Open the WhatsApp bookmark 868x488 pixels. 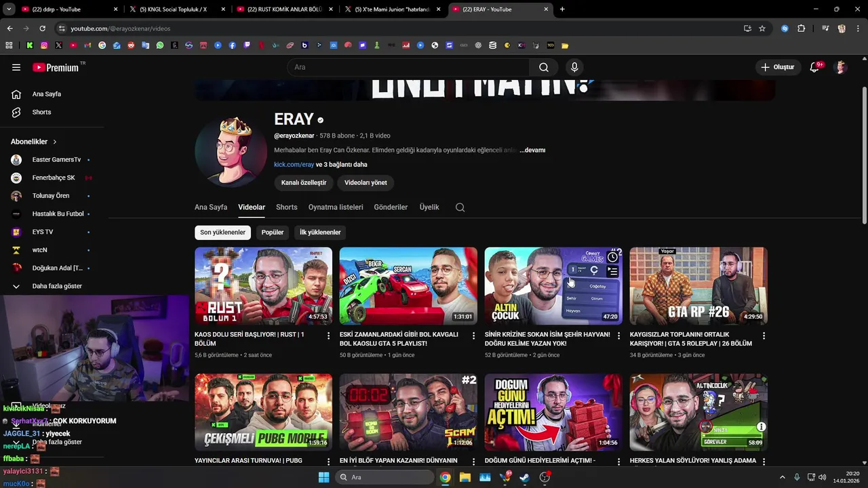tap(160, 45)
